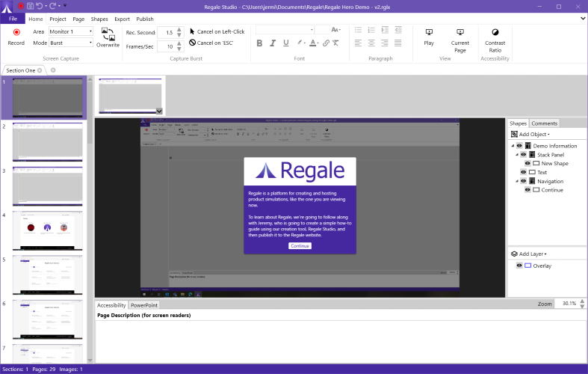Switch to the Shapes ribbon tab

pos(99,19)
